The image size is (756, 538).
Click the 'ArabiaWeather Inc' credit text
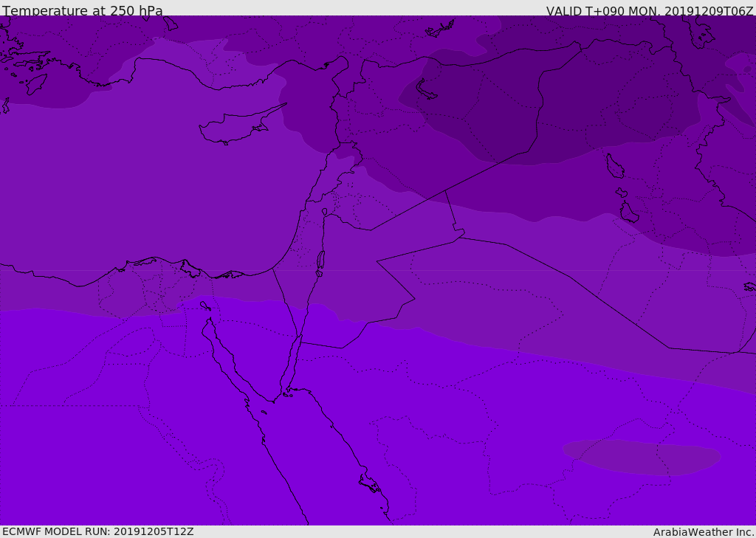pos(704,532)
